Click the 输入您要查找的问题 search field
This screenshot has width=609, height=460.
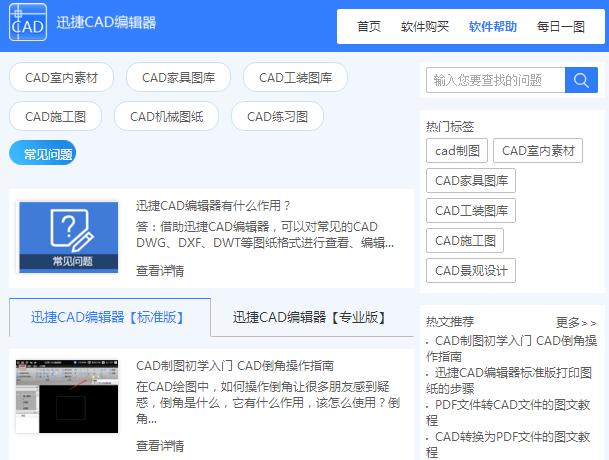pos(496,80)
